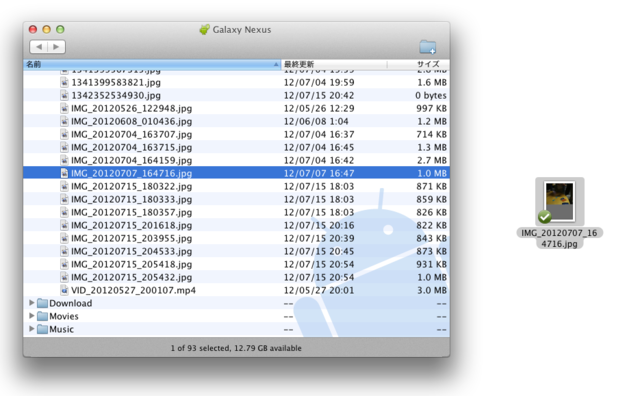Select video file VID_20120527_200107.mp4
This screenshot has width=640, height=396.
(133, 290)
